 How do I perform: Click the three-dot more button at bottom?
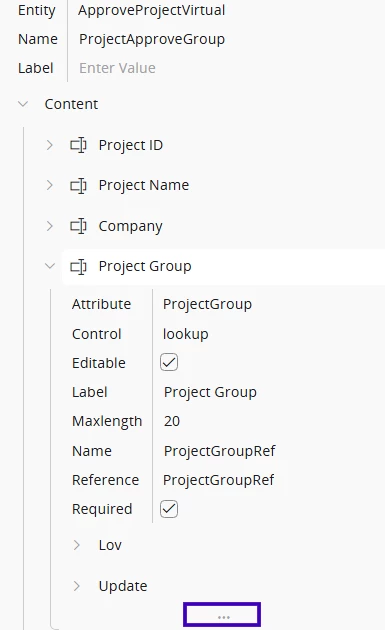pyautogui.click(x=222, y=614)
